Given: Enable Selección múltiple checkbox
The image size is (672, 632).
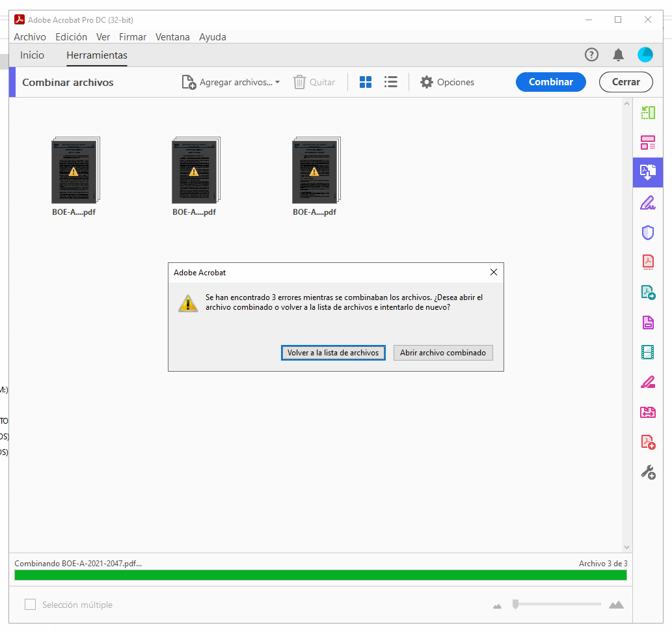Looking at the screenshot, I should pyautogui.click(x=30, y=604).
